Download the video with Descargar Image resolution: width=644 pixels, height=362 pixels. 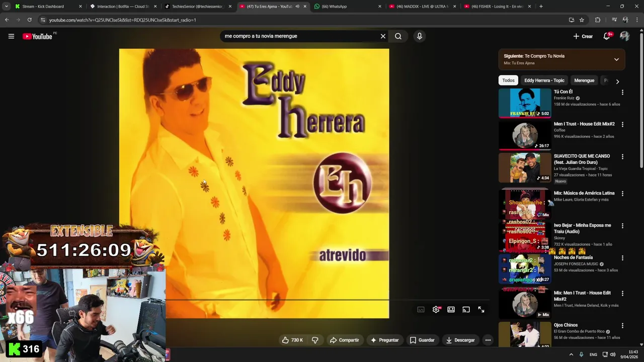coord(460,340)
